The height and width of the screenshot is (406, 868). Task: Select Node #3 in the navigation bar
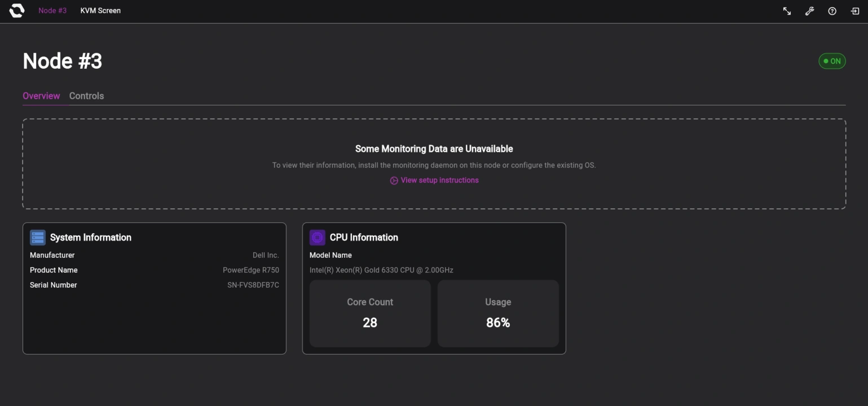click(52, 10)
